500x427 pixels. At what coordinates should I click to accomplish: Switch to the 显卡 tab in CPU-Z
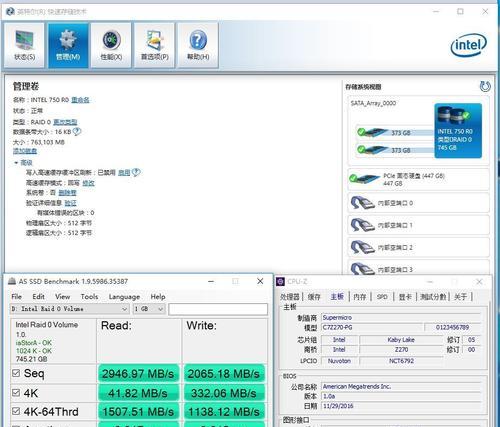point(405,297)
